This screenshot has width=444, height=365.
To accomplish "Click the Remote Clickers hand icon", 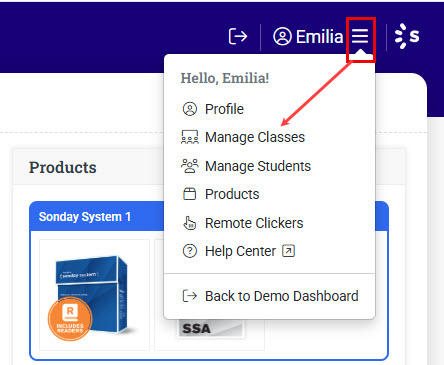I will [x=190, y=223].
